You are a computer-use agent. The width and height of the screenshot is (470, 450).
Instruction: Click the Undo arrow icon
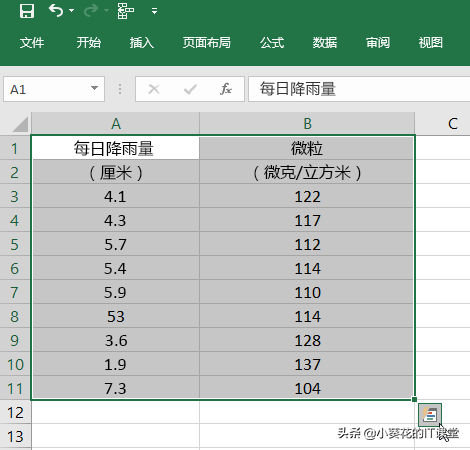56,11
